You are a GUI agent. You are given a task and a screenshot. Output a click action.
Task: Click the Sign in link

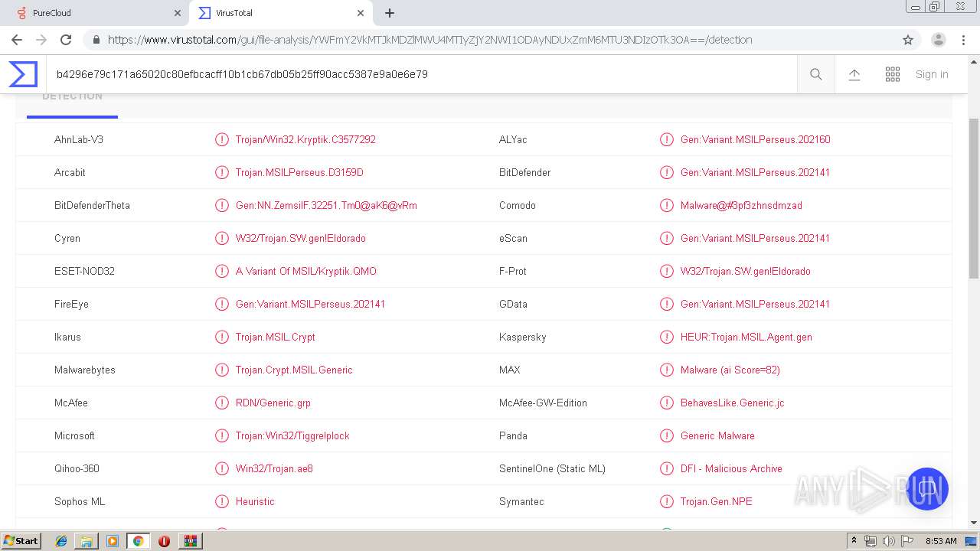tap(932, 74)
